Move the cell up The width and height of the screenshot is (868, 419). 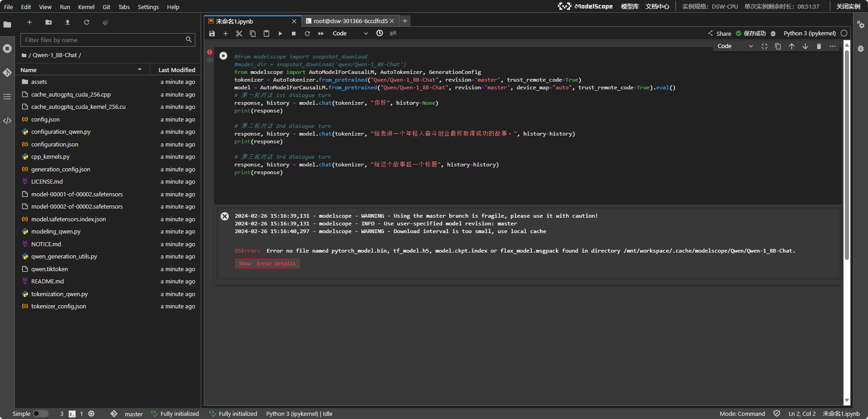point(792,46)
